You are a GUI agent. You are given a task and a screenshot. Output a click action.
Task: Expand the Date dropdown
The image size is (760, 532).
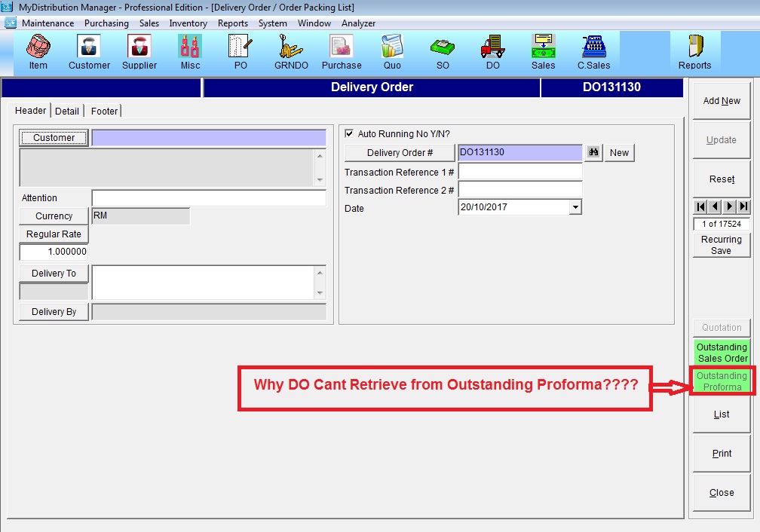click(575, 207)
